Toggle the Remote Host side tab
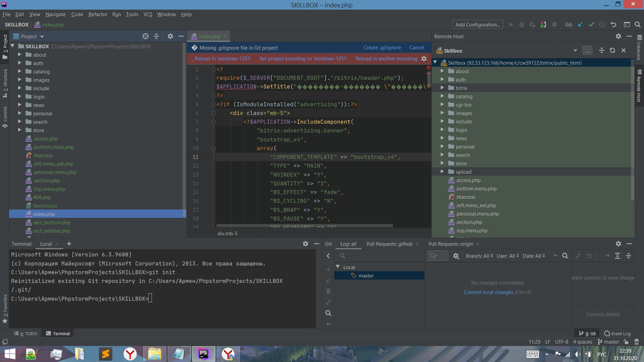Image resolution: width=644 pixels, height=362 pixels. (639, 86)
